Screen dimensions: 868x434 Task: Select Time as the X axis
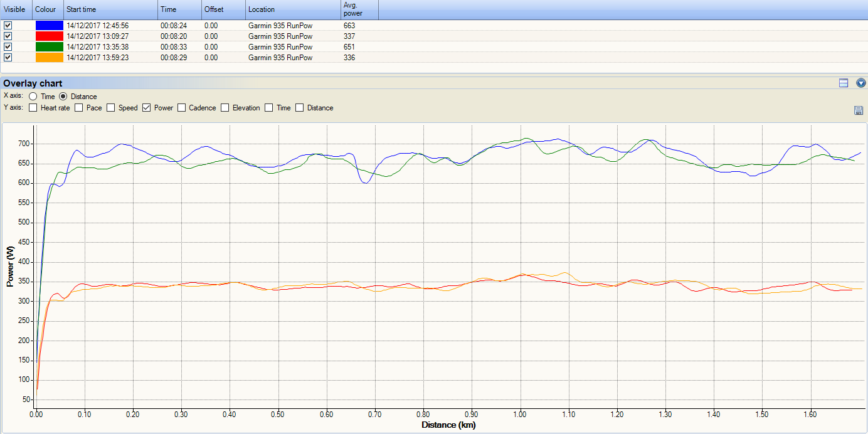(x=32, y=96)
